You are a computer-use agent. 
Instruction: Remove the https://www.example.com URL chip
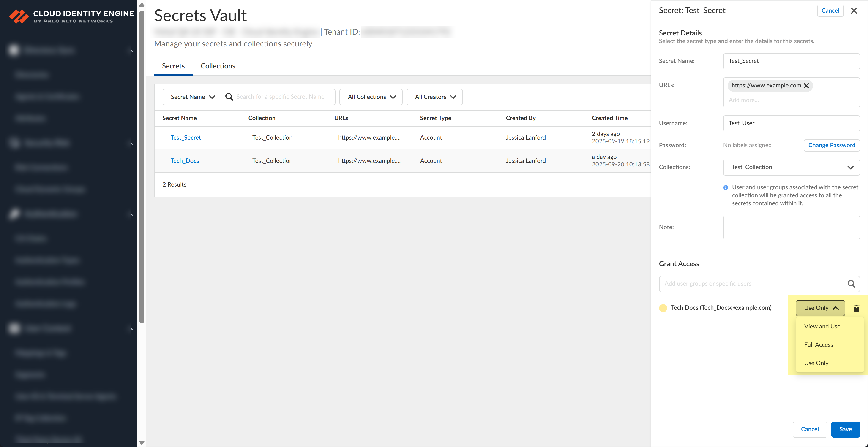tap(806, 86)
